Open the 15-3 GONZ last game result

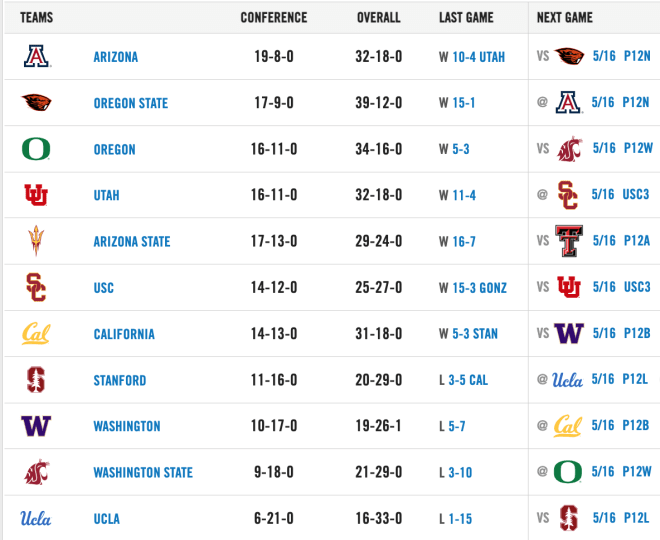479,288
